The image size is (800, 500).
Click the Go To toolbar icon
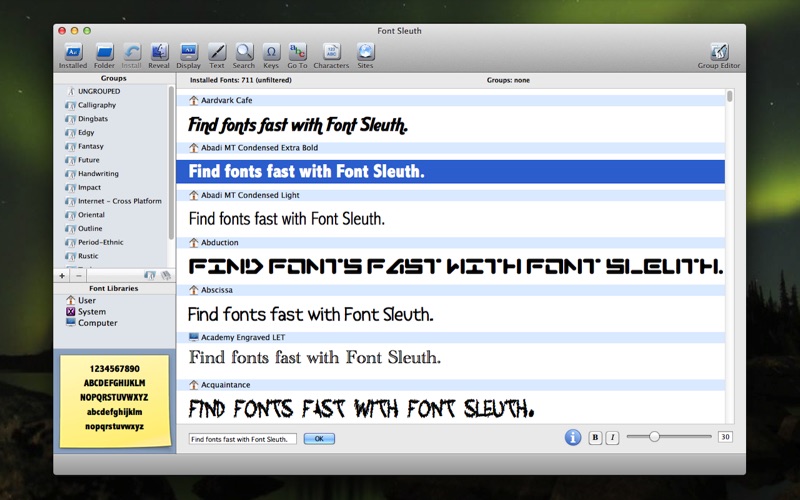click(x=297, y=52)
